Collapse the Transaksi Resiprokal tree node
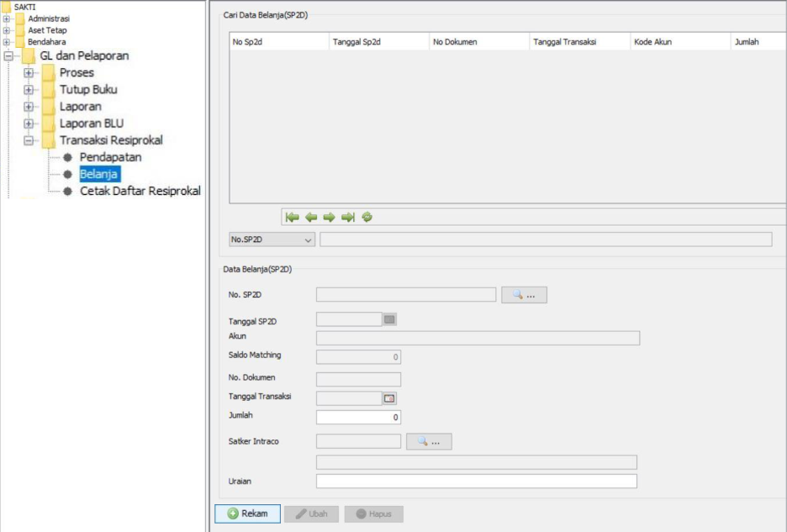This screenshot has width=787, height=532. (x=29, y=141)
